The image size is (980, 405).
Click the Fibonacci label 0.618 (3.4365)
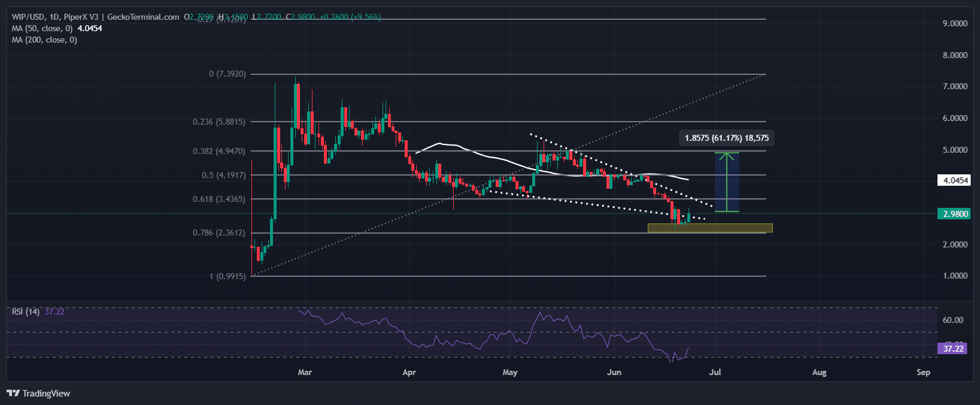(219, 199)
